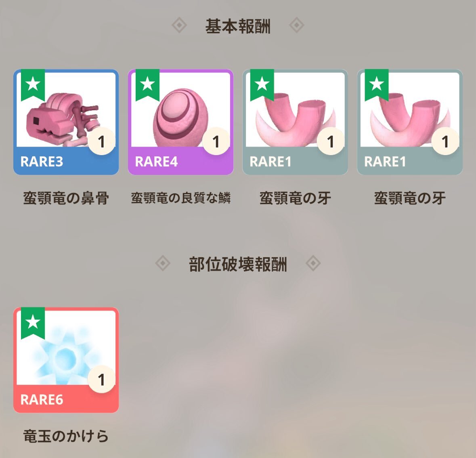Click the quantity 1 badge on the RARE3 card

coord(101,141)
